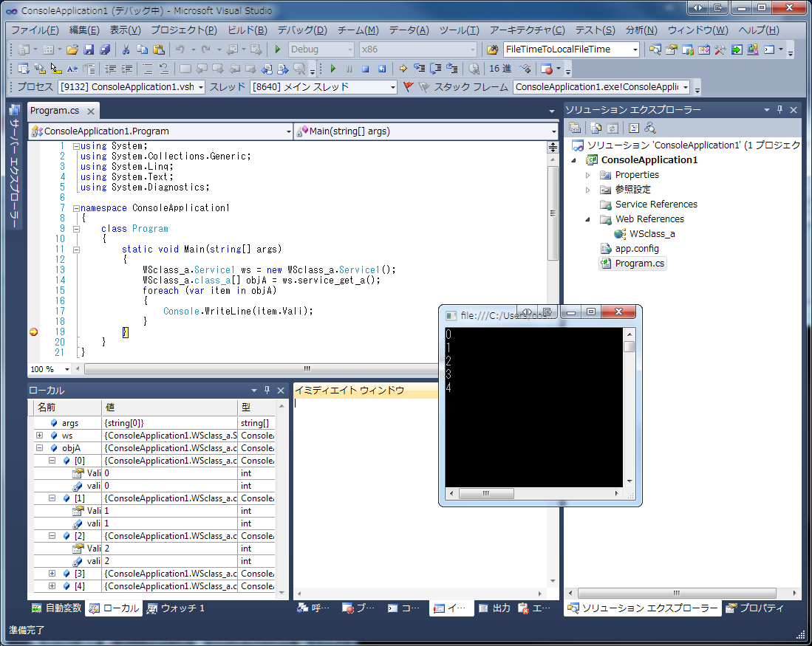Switch to the ウォッチ 1 tab
812x646 pixels.
pyautogui.click(x=176, y=608)
